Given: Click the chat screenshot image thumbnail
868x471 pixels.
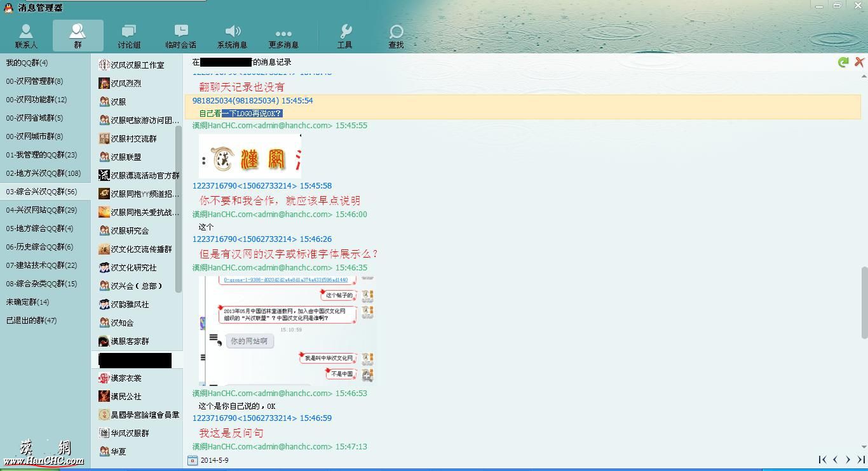Looking at the screenshot, I should (287, 330).
